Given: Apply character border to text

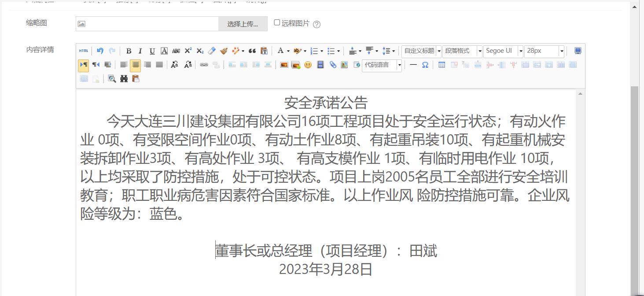Looking at the screenshot, I should click(x=164, y=51).
